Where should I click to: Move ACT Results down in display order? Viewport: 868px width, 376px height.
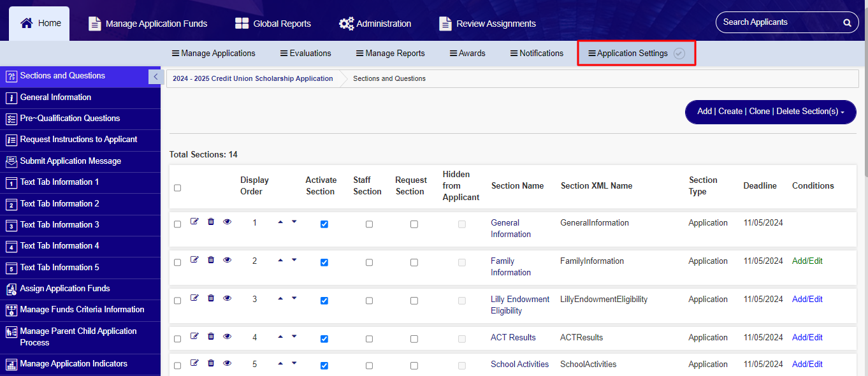click(294, 336)
